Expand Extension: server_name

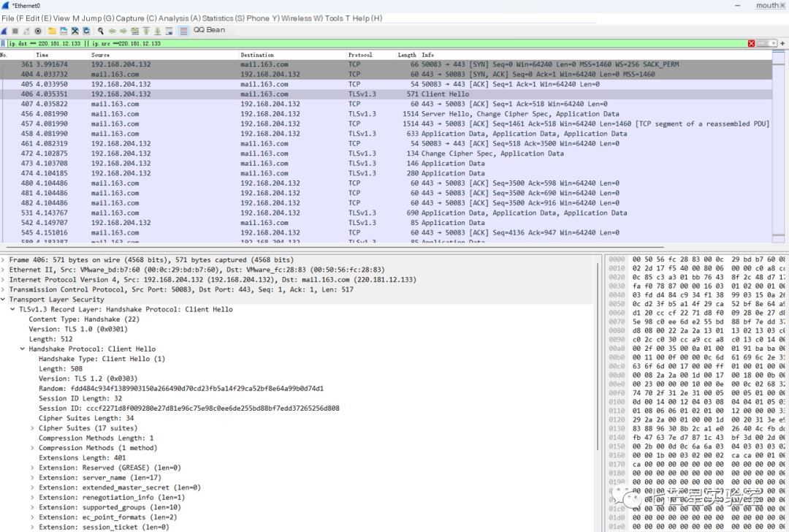pyautogui.click(x=32, y=478)
